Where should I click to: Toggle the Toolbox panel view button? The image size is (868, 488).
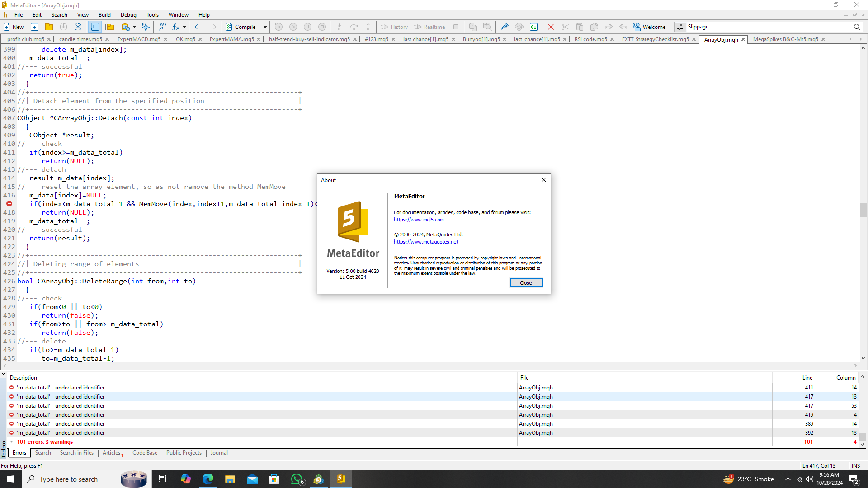pyautogui.click(x=95, y=27)
